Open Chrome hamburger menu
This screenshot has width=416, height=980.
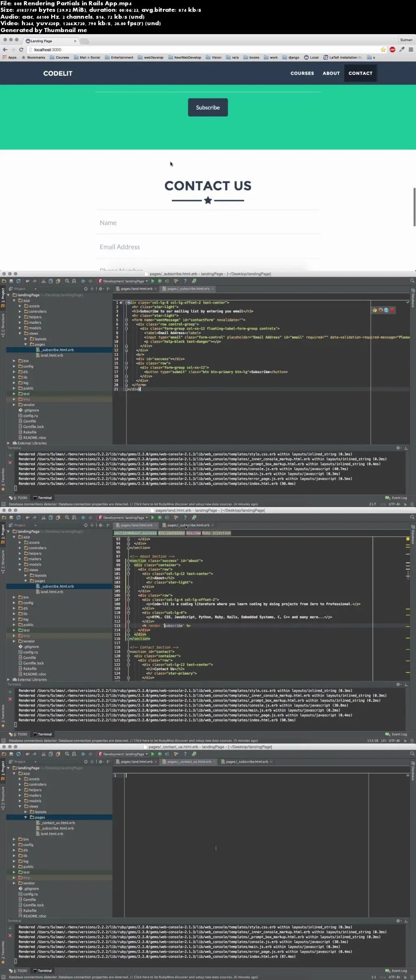[x=411, y=50]
